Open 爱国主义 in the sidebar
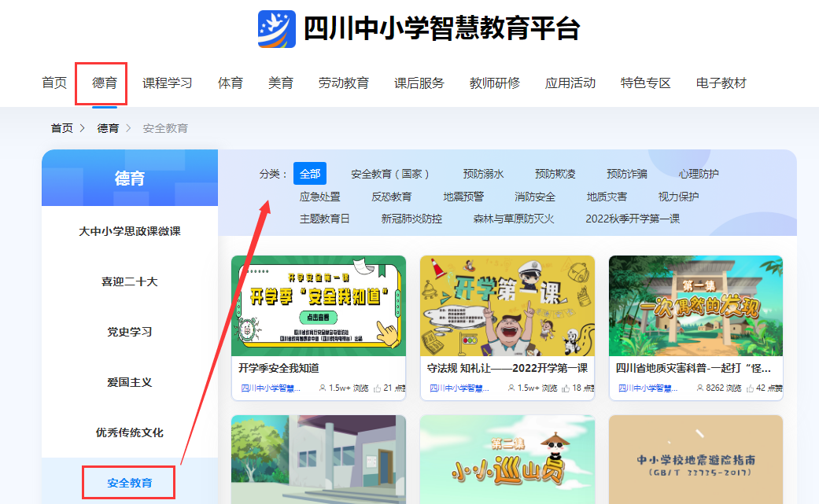The height and width of the screenshot is (504, 819). tap(130, 382)
